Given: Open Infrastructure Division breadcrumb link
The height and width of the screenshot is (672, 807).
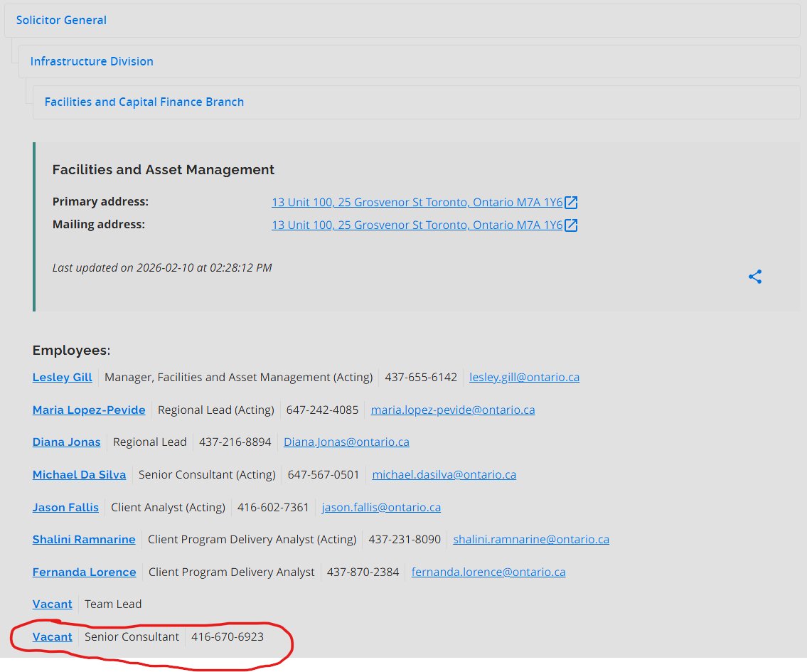Looking at the screenshot, I should [x=92, y=61].
